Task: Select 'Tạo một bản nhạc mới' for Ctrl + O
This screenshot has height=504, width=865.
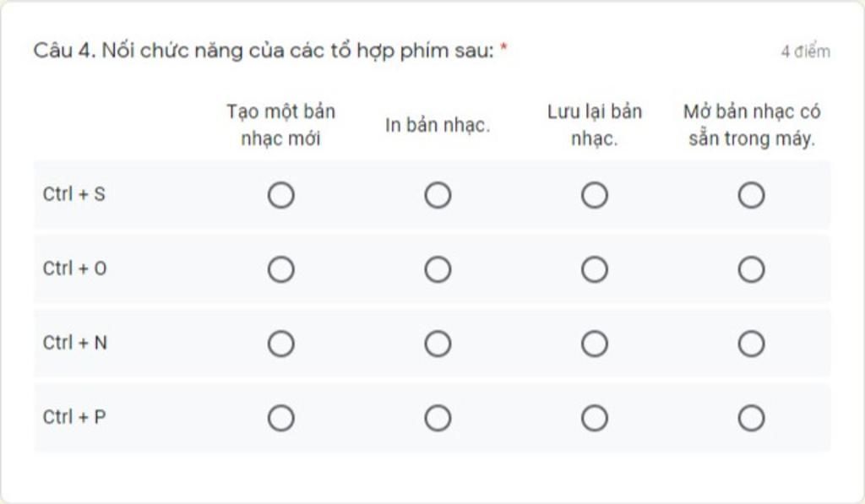Action: (280, 269)
